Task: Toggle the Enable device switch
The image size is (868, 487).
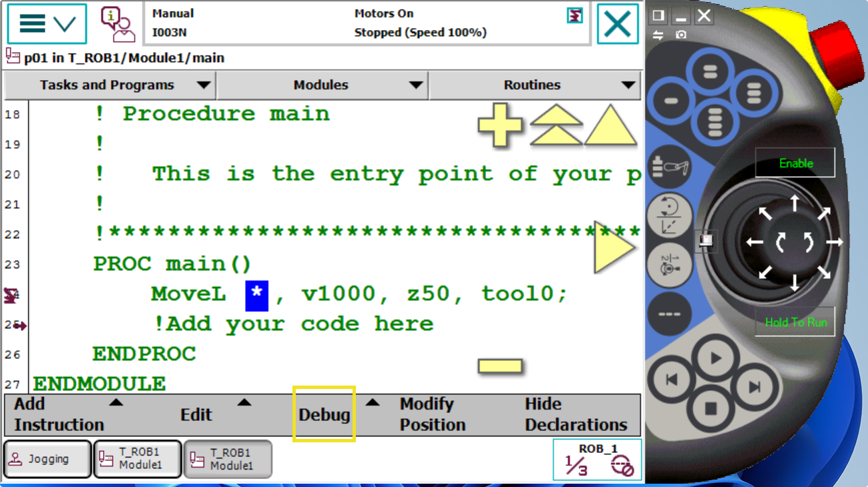Action: [795, 163]
